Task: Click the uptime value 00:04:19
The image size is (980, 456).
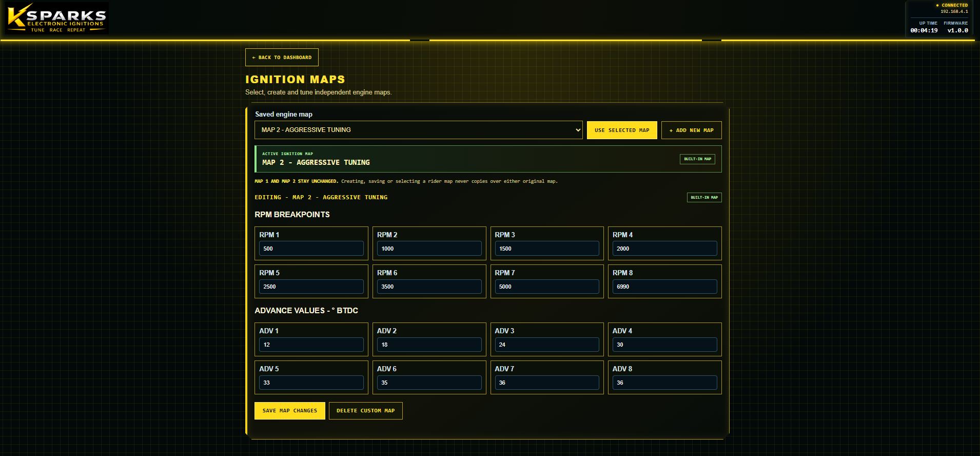Action: tap(924, 30)
